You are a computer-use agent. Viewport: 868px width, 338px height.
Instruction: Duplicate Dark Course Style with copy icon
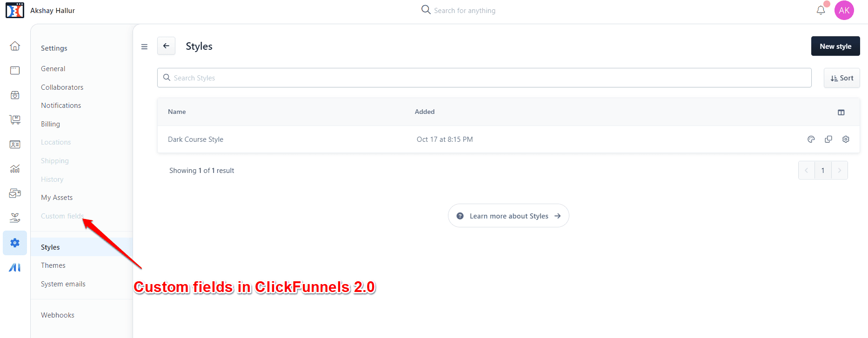click(x=828, y=139)
